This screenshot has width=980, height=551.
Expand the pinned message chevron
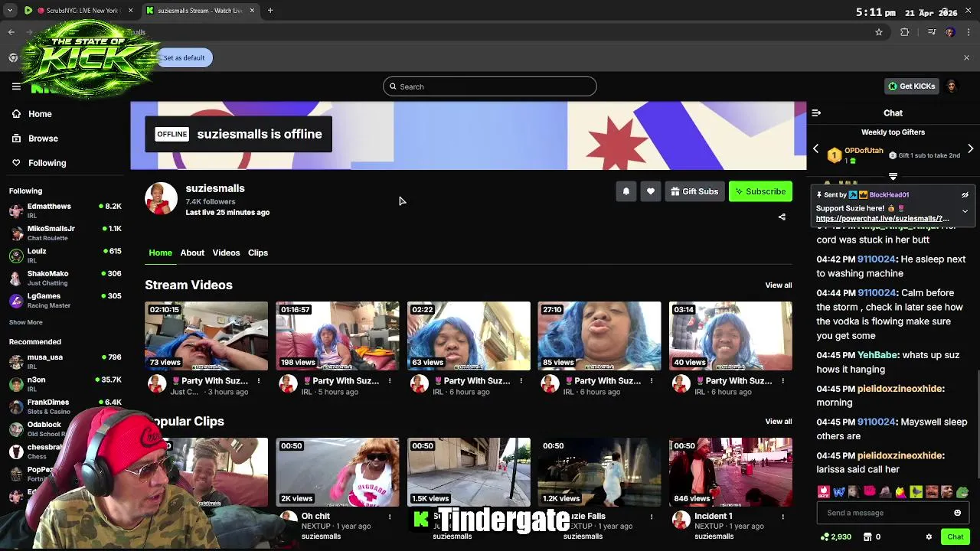click(965, 210)
